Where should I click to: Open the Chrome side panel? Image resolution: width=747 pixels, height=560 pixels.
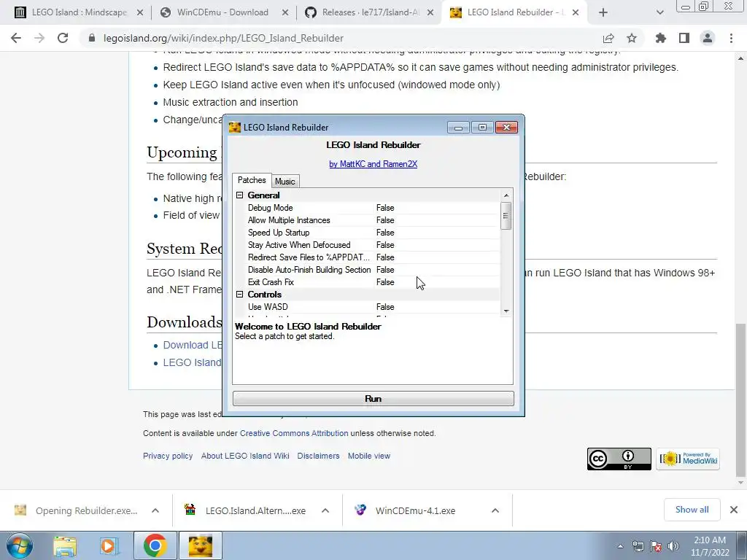(x=684, y=38)
